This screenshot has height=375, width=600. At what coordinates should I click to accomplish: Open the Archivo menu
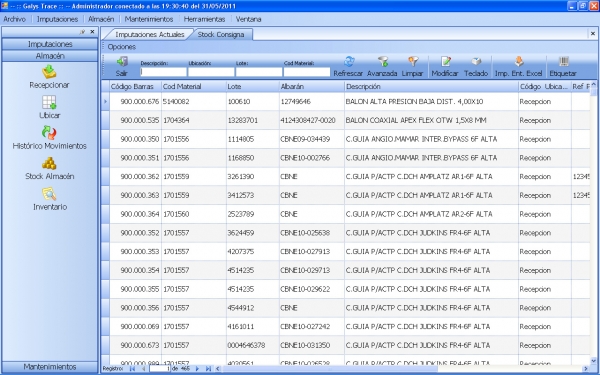point(15,19)
